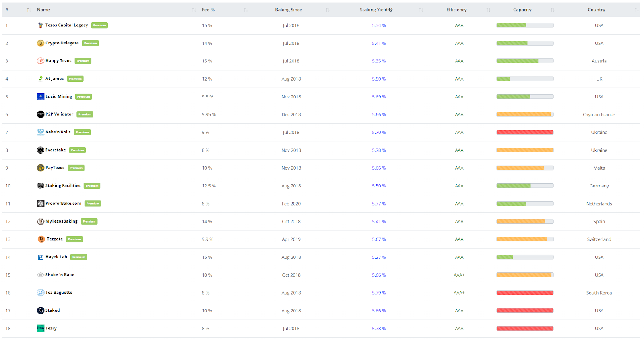Sort table using Name column arrows
This screenshot has height=339, width=644.
(x=194, y=10)
